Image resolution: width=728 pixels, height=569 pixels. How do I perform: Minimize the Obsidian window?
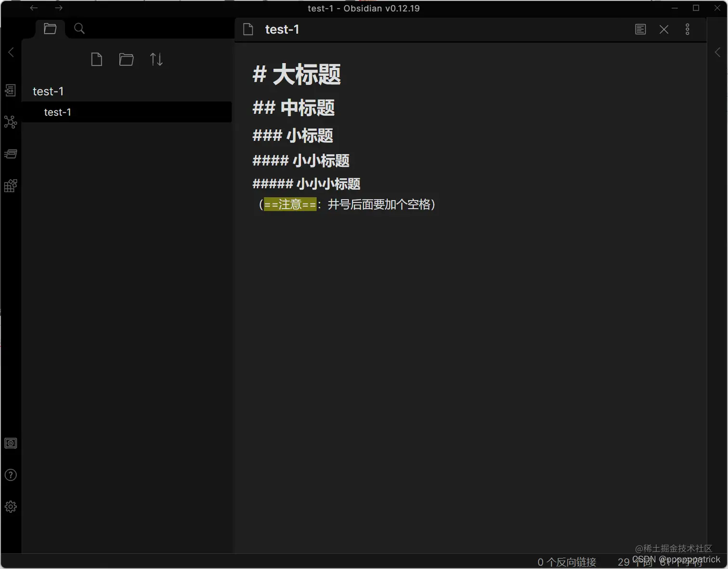(675, 8)
